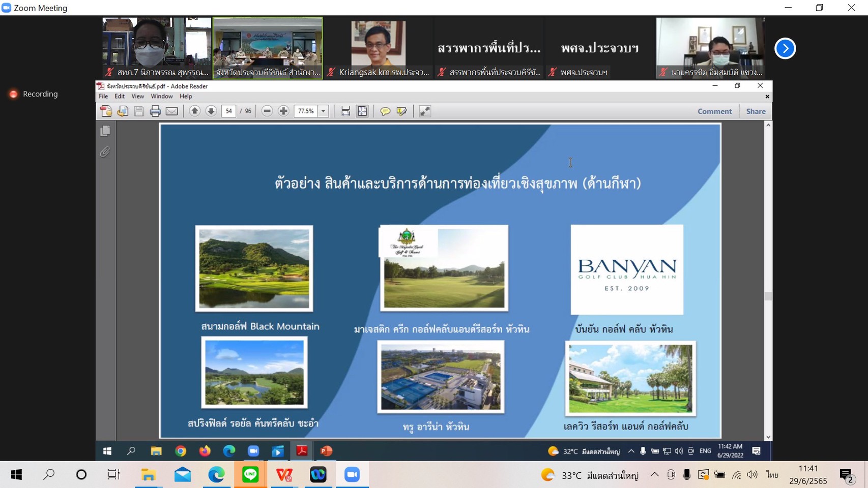
Task: Zoom out with the minus button
Action: pos(267,111)
